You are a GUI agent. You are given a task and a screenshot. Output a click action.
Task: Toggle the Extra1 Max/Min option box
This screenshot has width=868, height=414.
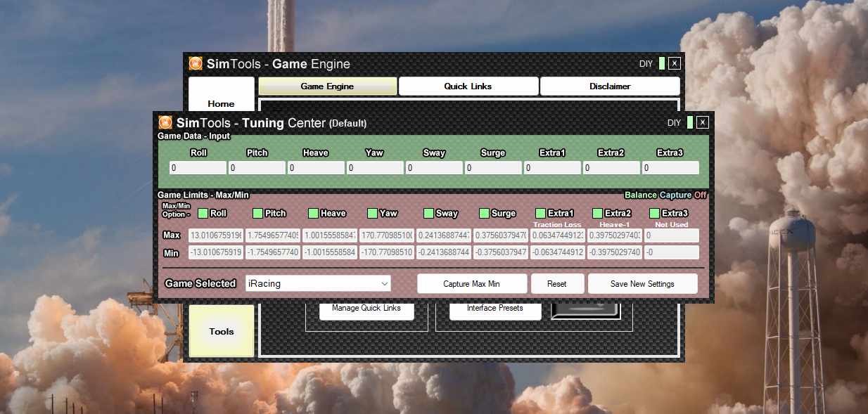click(x=540, y=213)
